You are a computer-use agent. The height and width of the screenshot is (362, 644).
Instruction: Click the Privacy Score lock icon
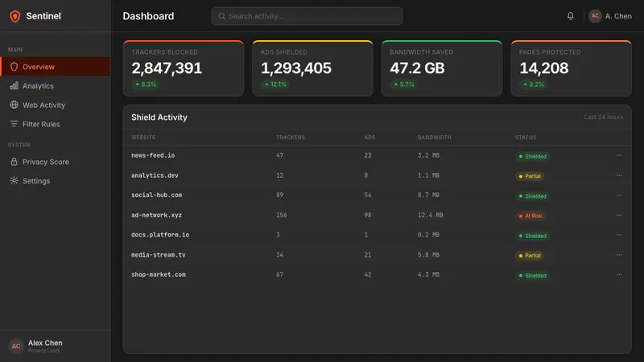(x=14, y=162)
